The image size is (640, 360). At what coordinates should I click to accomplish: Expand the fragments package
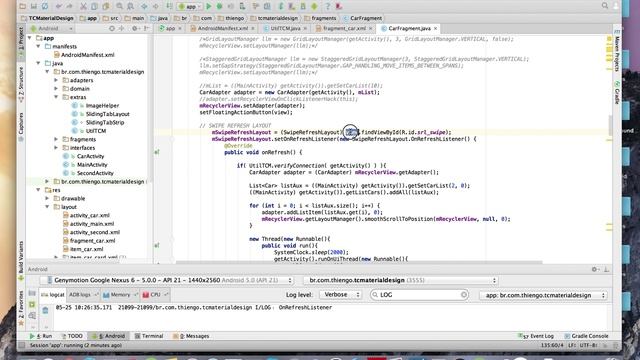[56, 139]
